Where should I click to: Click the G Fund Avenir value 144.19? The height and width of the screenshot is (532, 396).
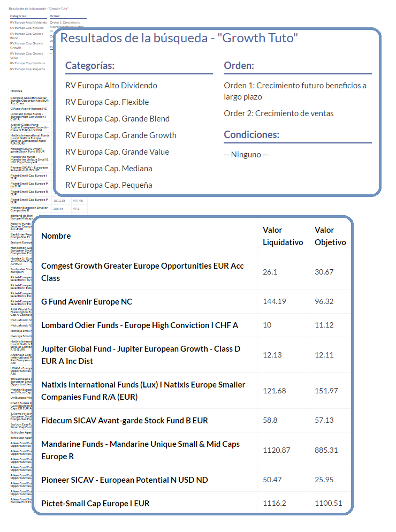[x=275, y=301]
